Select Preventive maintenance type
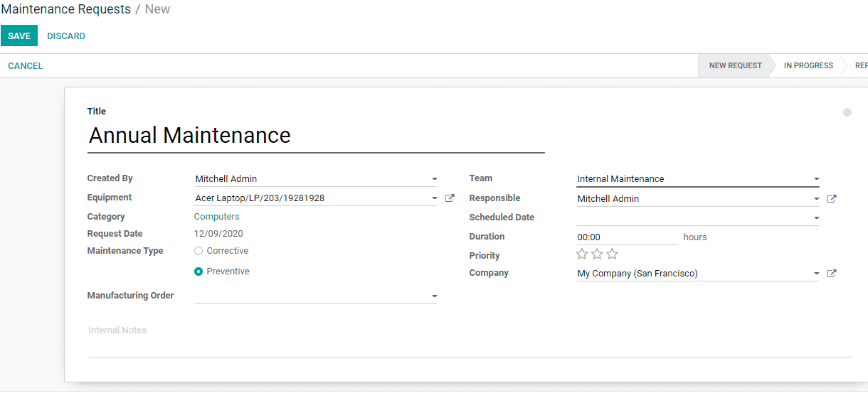The height and width of the screenshot is (398, 868). [199, 271]
